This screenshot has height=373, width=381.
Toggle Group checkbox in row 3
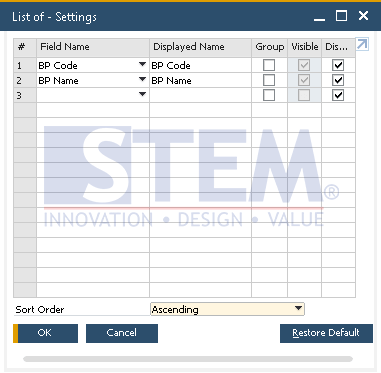(x=269, y=95)
